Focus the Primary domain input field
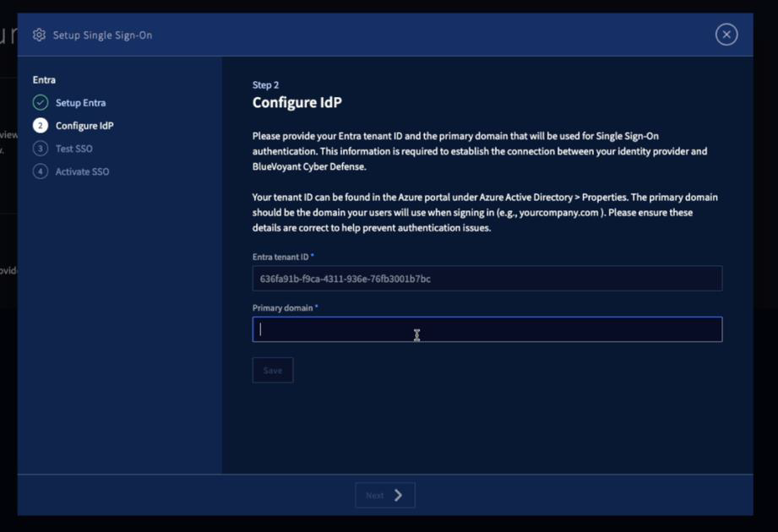This screenshot has height=532, width=778. pyautogui.click(x=487, y=329)
